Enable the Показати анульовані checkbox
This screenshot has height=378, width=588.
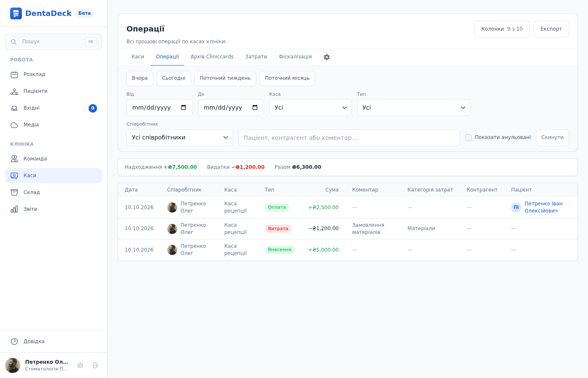pos(468,138)
